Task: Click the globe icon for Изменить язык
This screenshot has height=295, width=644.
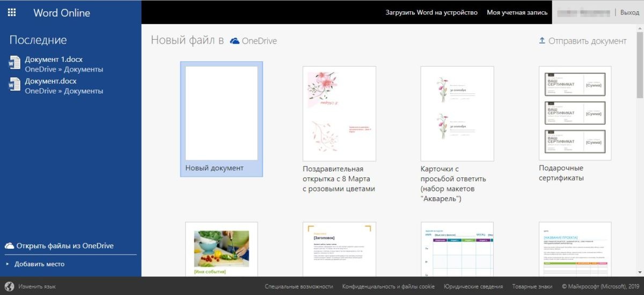Action: coord(9,286)
